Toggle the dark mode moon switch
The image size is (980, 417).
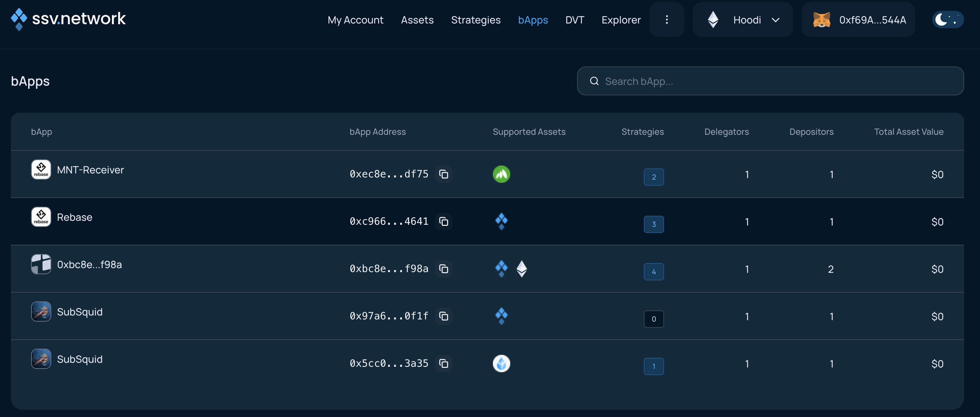(x=948, y=20)
